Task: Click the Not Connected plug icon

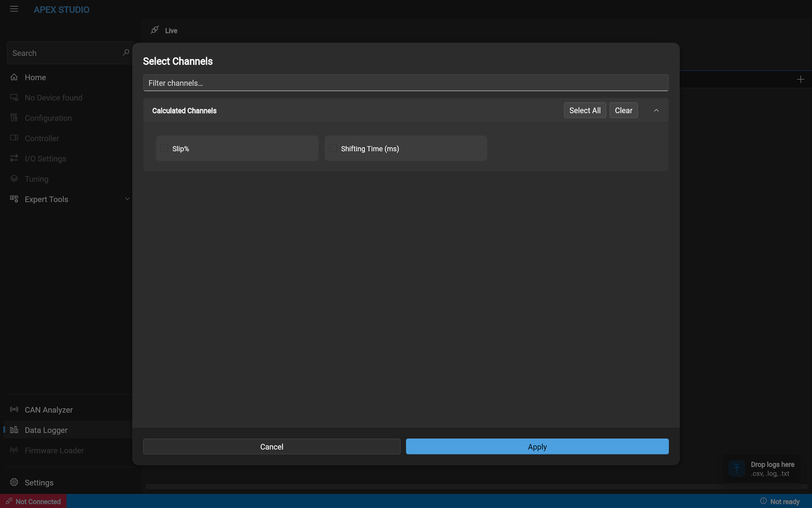Action: [x=9, y=501]
